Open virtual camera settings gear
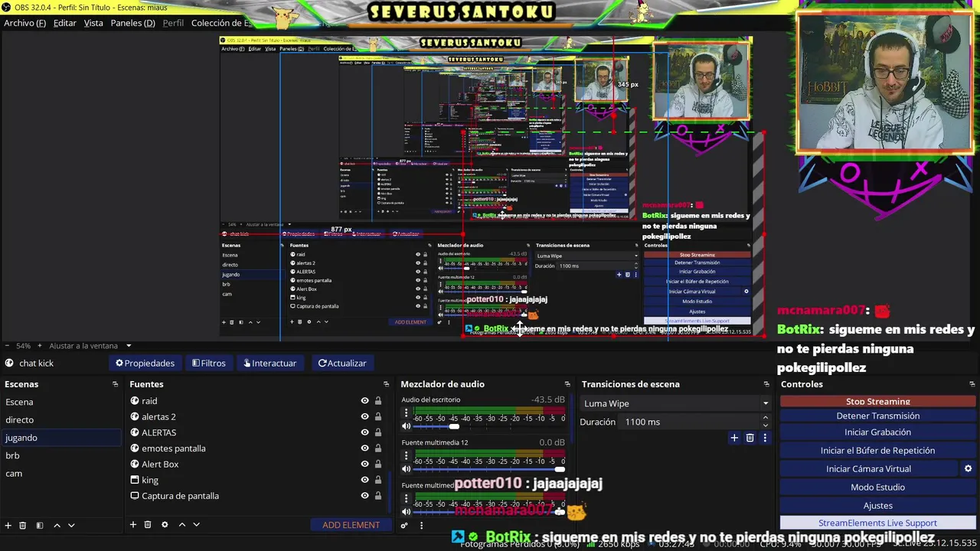The image size is (980, 551). 968,468
